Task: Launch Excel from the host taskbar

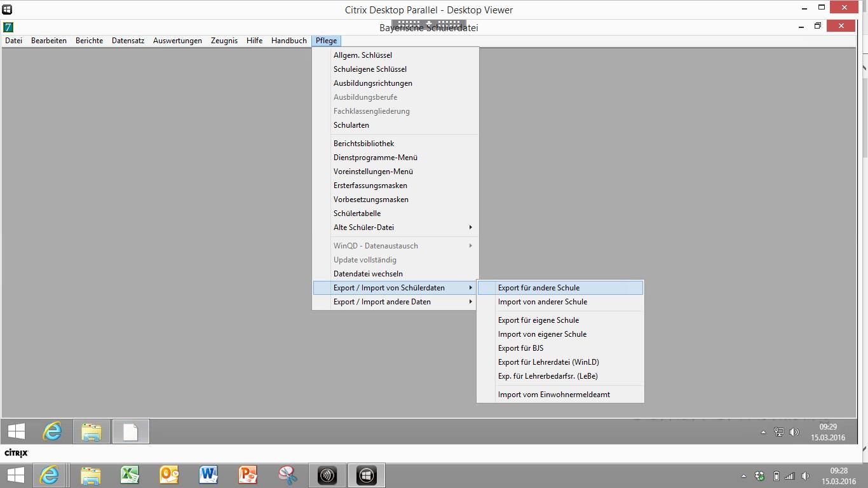Action: point(130,475)
